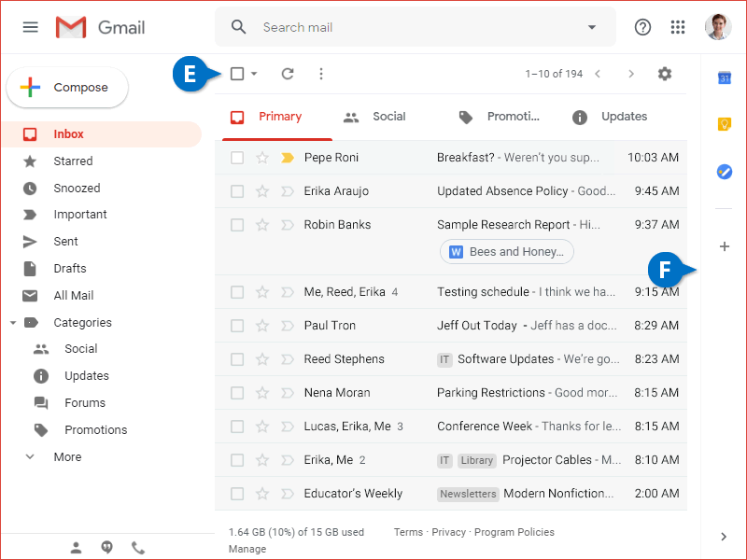Go to older messages page arrow
Image resolution: width=747 pixels, height=560 pixels.
631,74
